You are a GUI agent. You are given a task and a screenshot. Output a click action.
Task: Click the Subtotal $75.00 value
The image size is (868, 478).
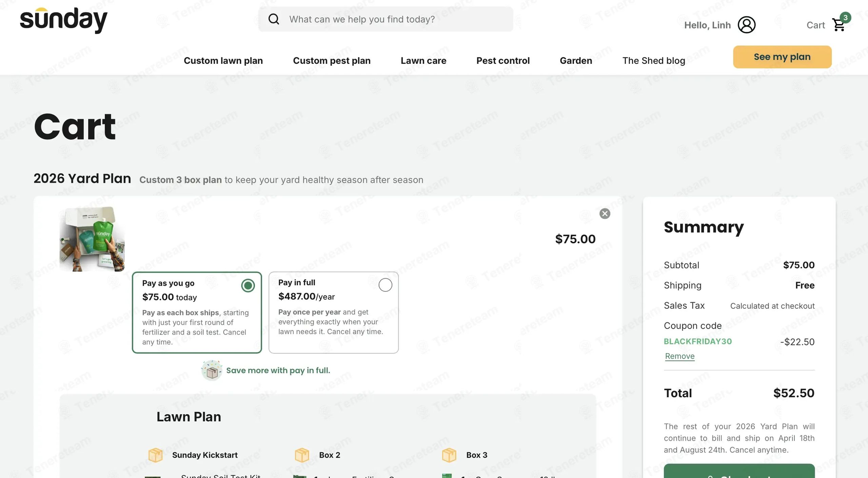coord(799,265)
